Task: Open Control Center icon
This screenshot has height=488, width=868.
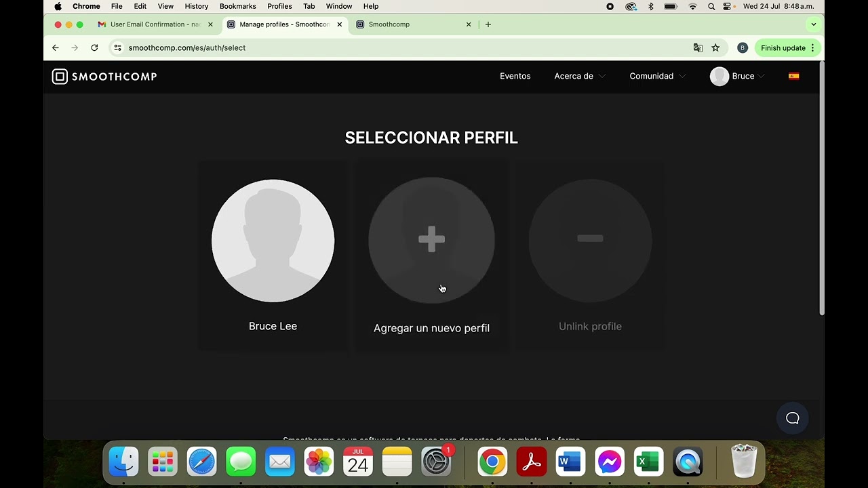Action: [728, 6]
